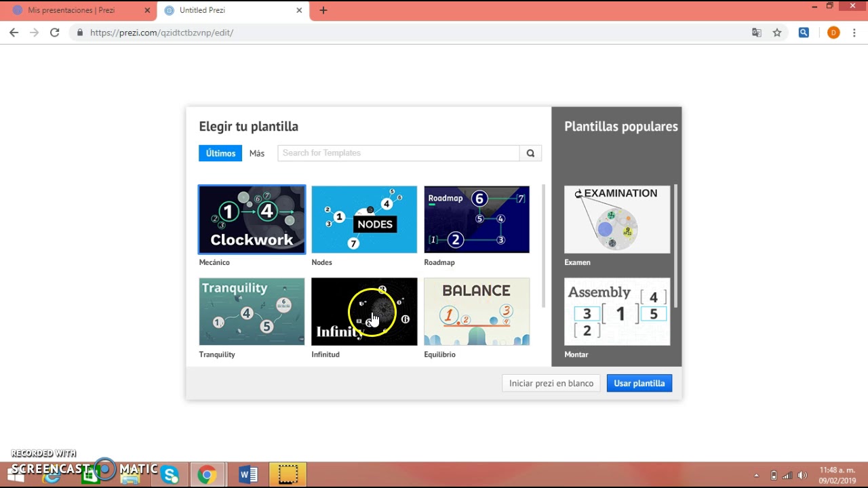The width and height of the screenshot is (868, 488).
Task: Pick the Roadmap template thumbnail
Action: (x=477, y=220)
